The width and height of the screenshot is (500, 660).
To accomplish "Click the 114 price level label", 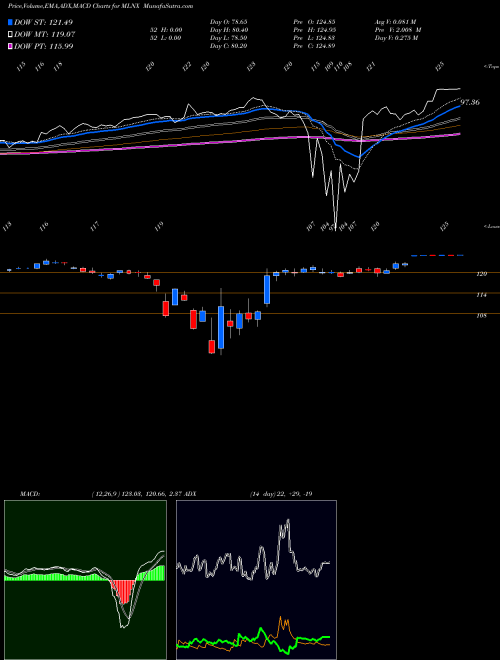I will pos(482,295).
